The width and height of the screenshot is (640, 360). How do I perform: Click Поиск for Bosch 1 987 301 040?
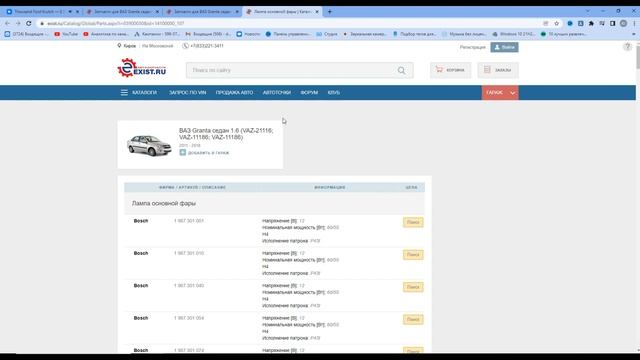tap(413, 287)
